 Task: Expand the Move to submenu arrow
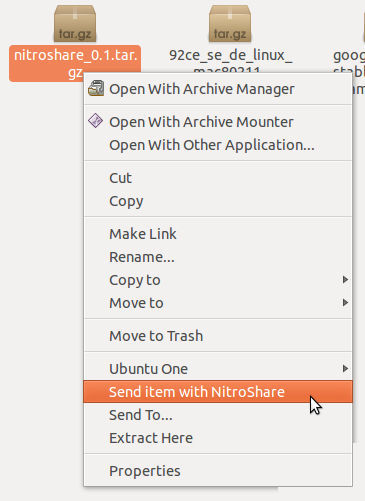coord(345,302)
